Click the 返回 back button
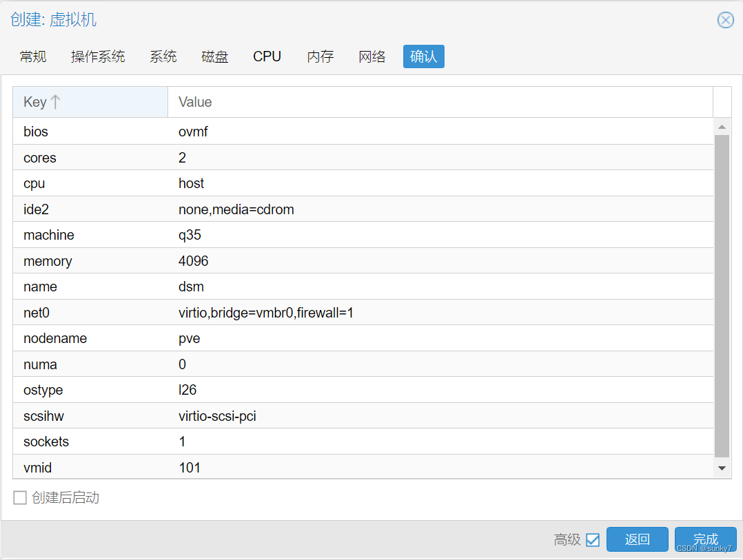743x560 pixels. [638, 539]
